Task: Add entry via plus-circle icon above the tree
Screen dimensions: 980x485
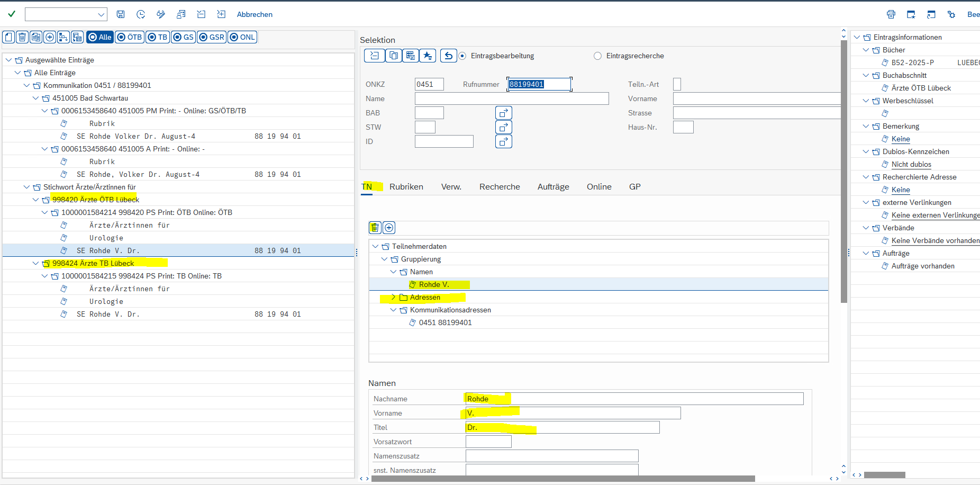Action: (50, 37)
